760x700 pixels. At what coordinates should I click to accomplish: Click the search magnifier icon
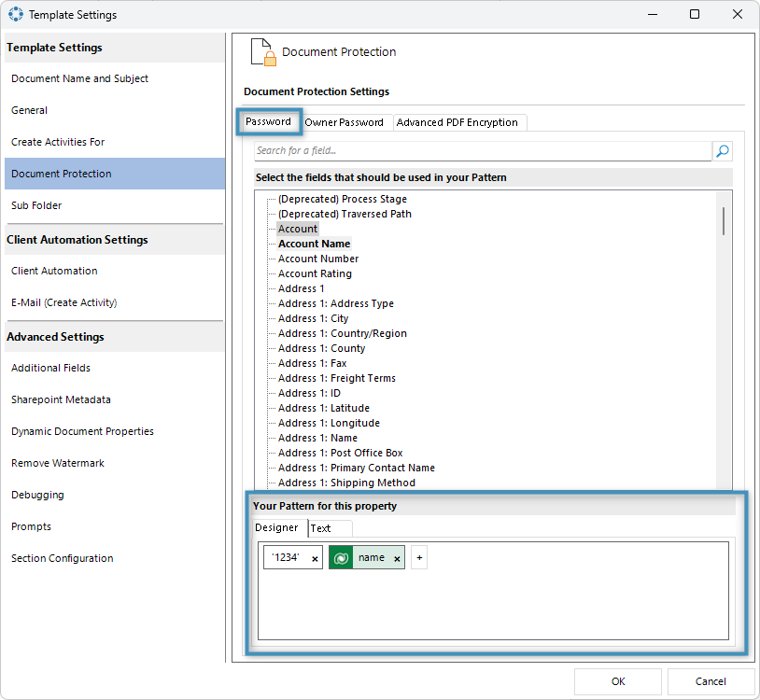click(x=723, y=151)
